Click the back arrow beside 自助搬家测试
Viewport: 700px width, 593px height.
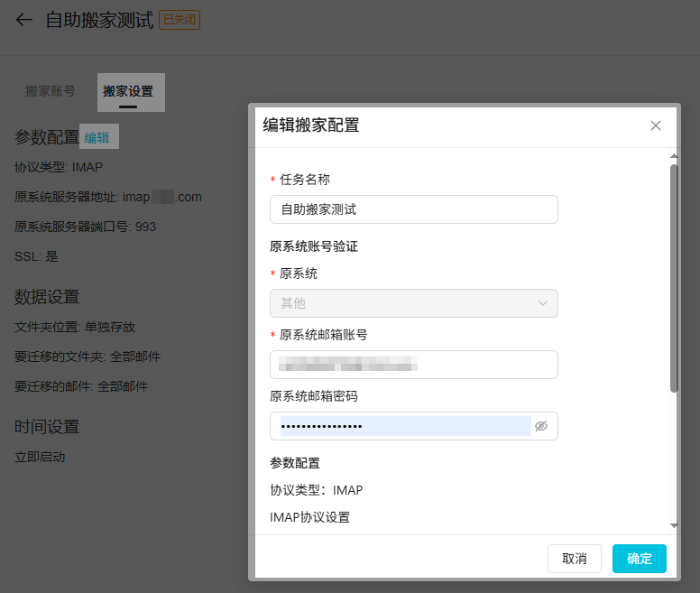point(24,20)
